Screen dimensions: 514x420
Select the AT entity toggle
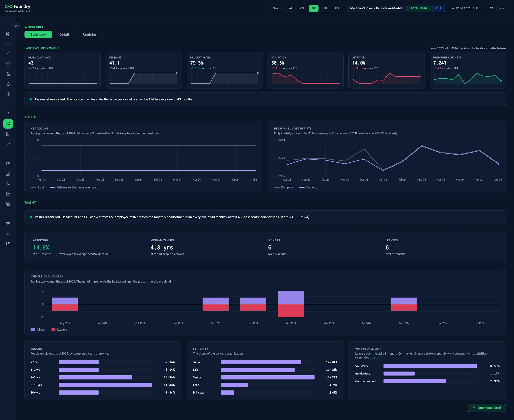click(291, 8)
